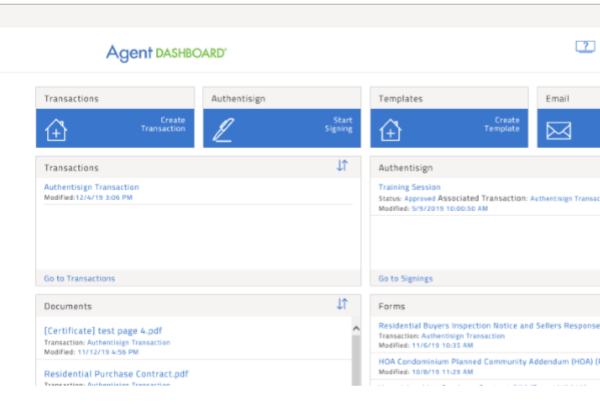
Task: Click Create Transaction button text
Action: tap(163, 124)
